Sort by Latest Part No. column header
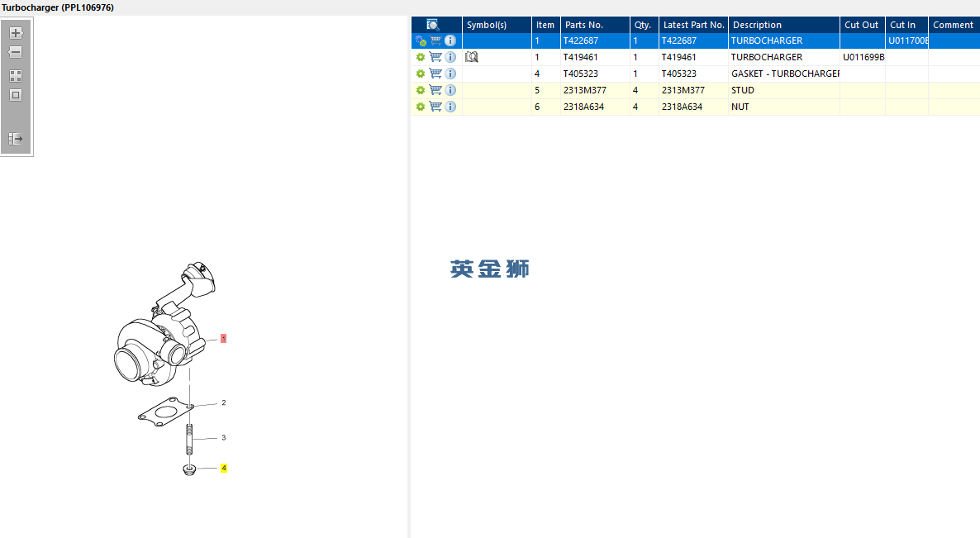Image resolution: width=980 pixels, height=538 pixels. (694, 25)
